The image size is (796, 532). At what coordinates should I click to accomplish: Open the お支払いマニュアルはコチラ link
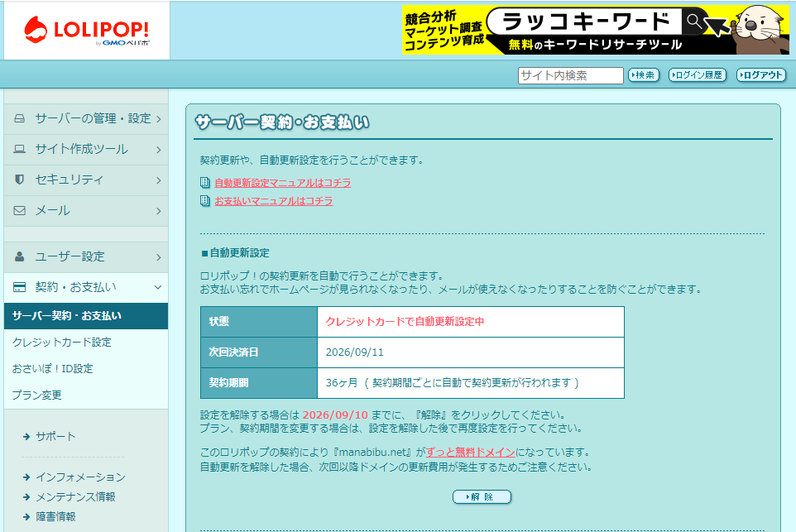[x=273, y=201]
